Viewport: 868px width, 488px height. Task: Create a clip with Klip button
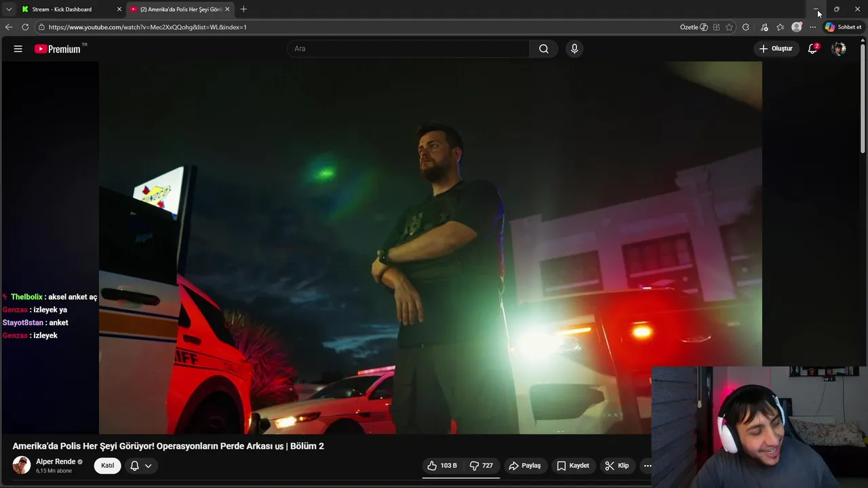[617, 466]
